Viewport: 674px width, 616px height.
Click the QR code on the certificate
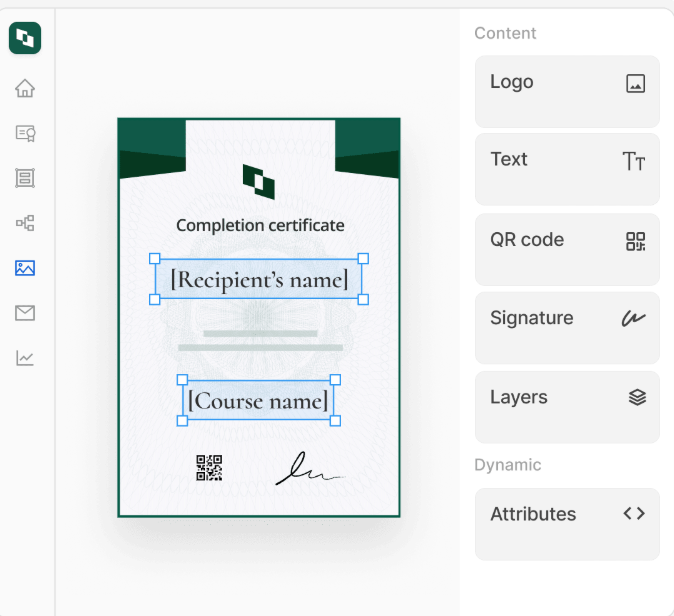(x=209, y=468)
